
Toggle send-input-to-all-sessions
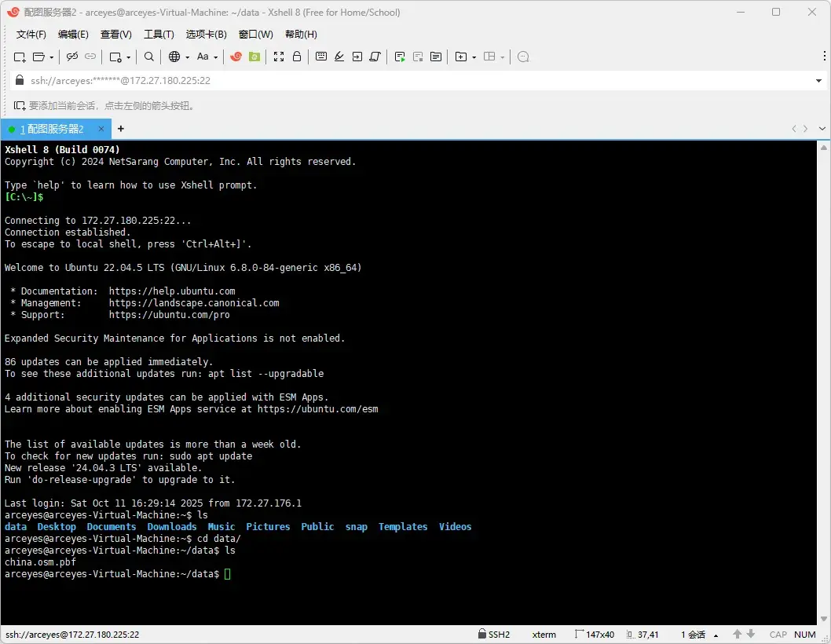(356, 57)
